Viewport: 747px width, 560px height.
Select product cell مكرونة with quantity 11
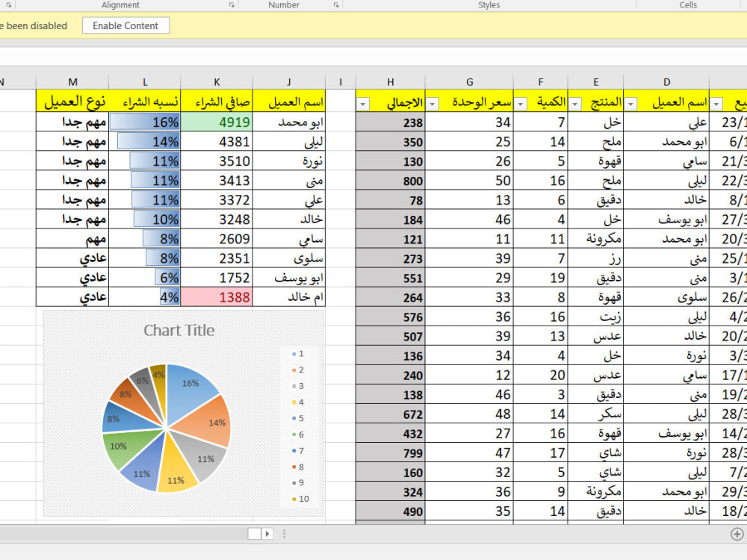point(595,239)
